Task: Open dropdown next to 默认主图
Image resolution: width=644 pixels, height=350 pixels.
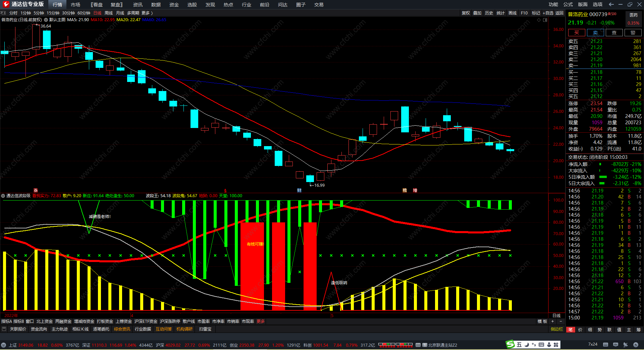Action: pyautogui.click(x=46, y=20)
